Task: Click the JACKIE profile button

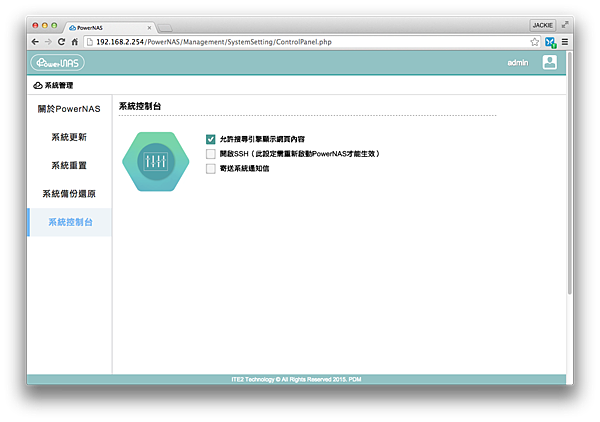Action: point(543,25)
